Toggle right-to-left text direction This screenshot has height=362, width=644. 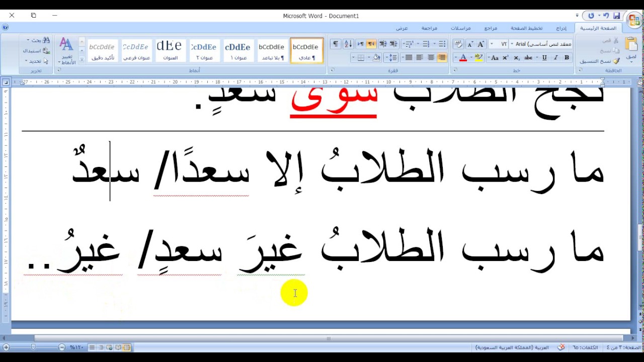(371, 44)
